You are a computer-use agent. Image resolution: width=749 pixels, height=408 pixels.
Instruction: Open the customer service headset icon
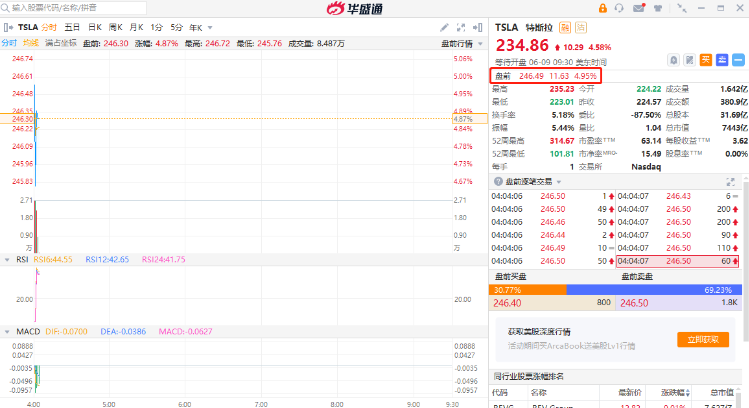(620, 8)
